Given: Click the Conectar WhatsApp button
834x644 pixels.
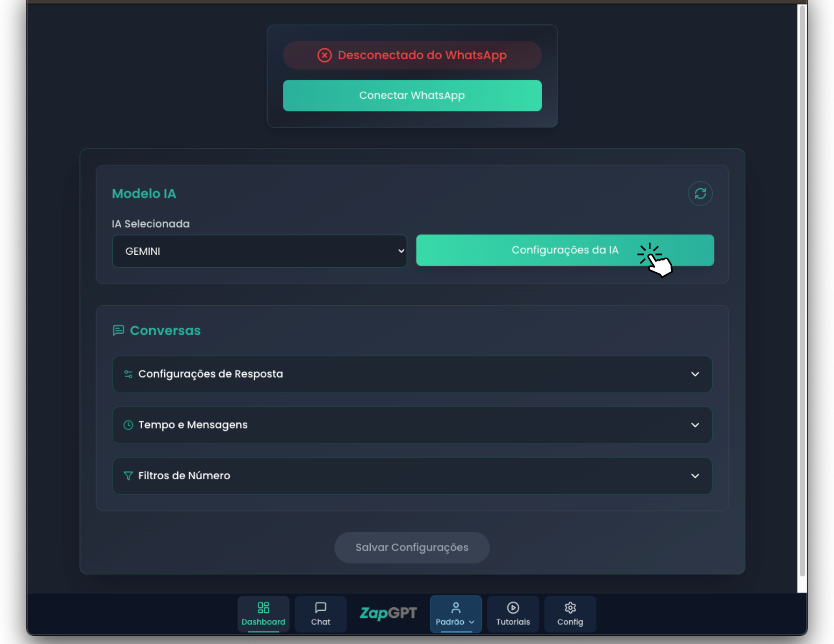Looking at the screenshot, I should 412,95.
